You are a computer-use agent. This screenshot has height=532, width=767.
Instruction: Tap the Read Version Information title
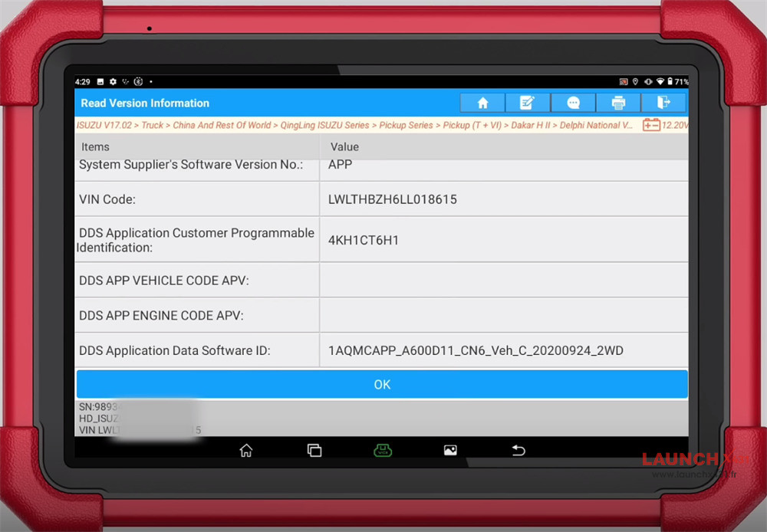point(145,103)
